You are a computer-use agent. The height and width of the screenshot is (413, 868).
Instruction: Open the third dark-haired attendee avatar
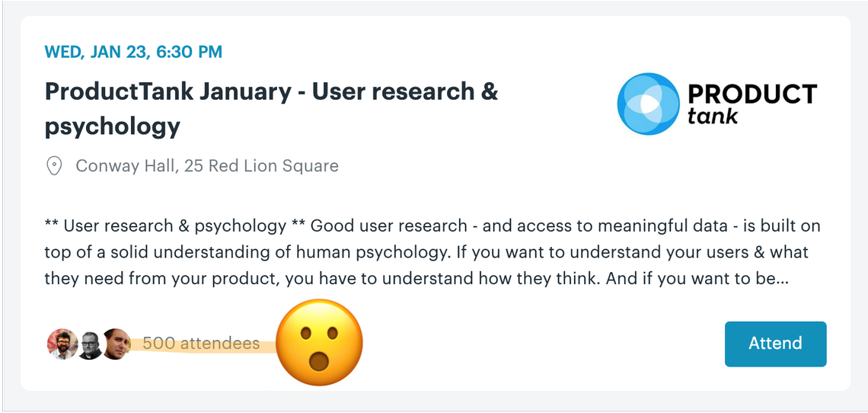coord(116,344)
